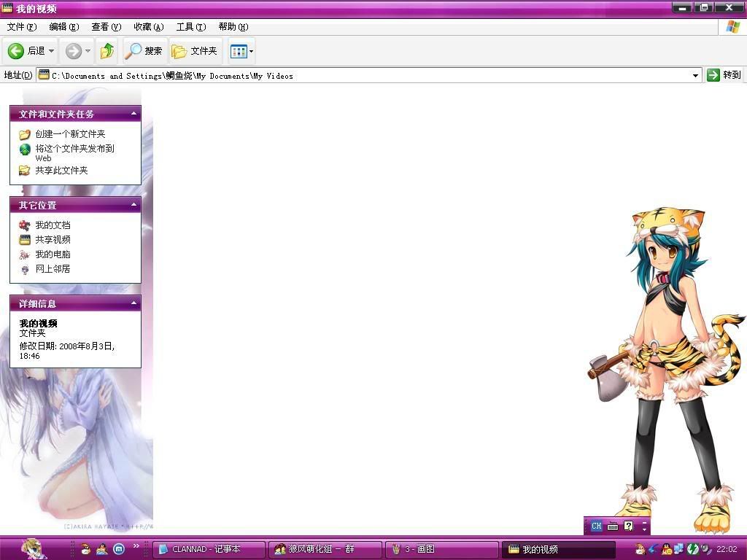Click the first system tray character icon
Image resolution: width=747 pixels, height=560 pixels.
coord(640,549)
